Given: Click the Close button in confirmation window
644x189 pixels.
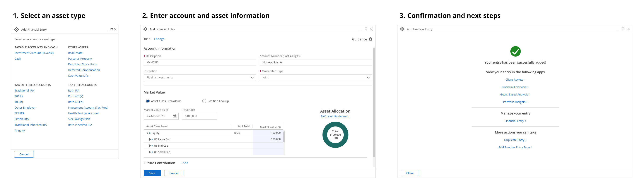Looking at the screenshot, I should tap(410, 173).
